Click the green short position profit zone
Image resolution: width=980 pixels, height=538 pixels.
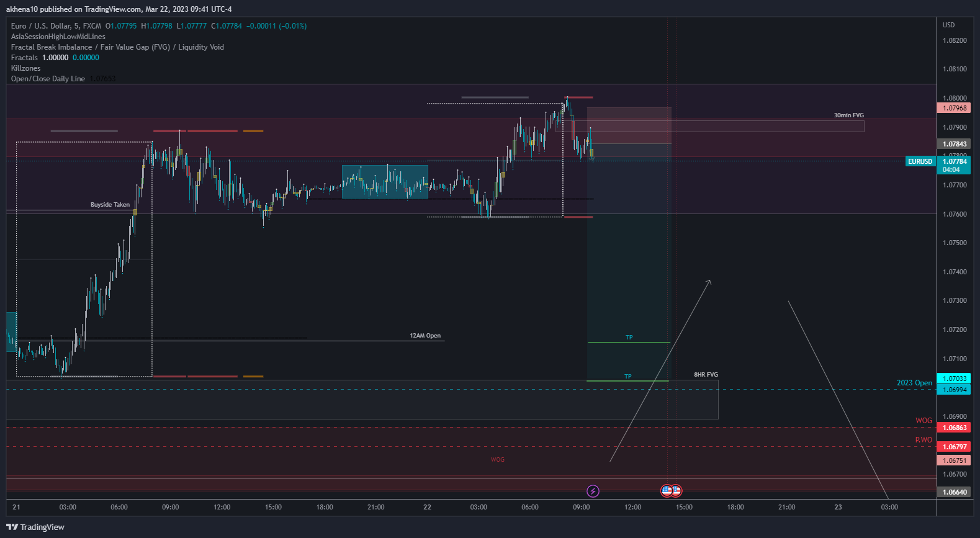(629, 262)
